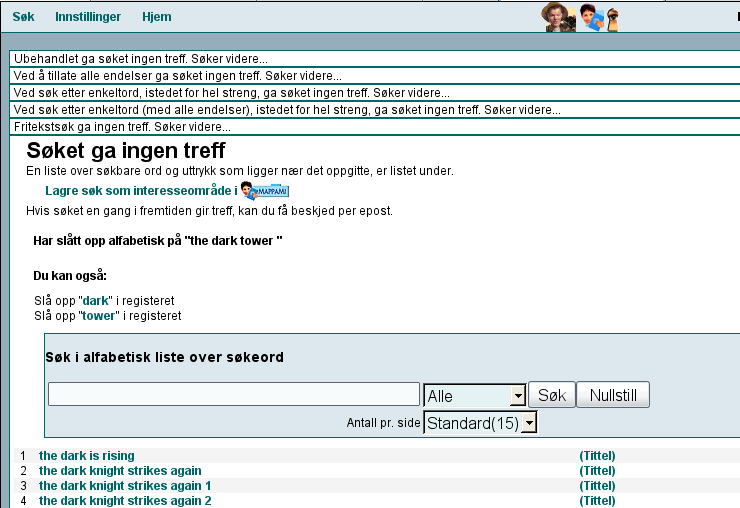This screenshot has height=508, width=740.
Task: Open result 'the dark knight strikes again 2'
Action: [125, 501]
